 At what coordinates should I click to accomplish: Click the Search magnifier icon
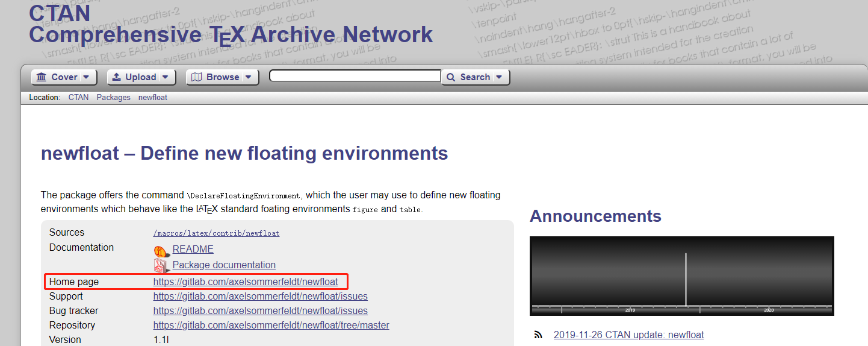(451, 77)
